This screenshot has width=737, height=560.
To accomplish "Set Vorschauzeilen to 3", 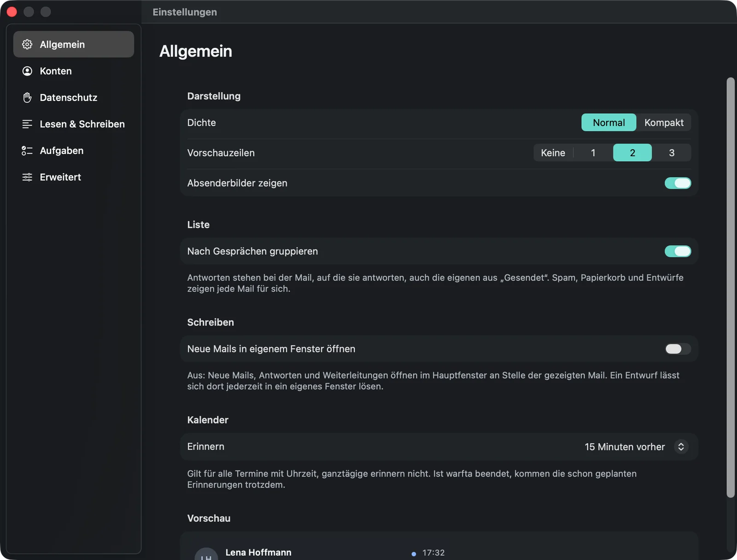I will point(672,153).
